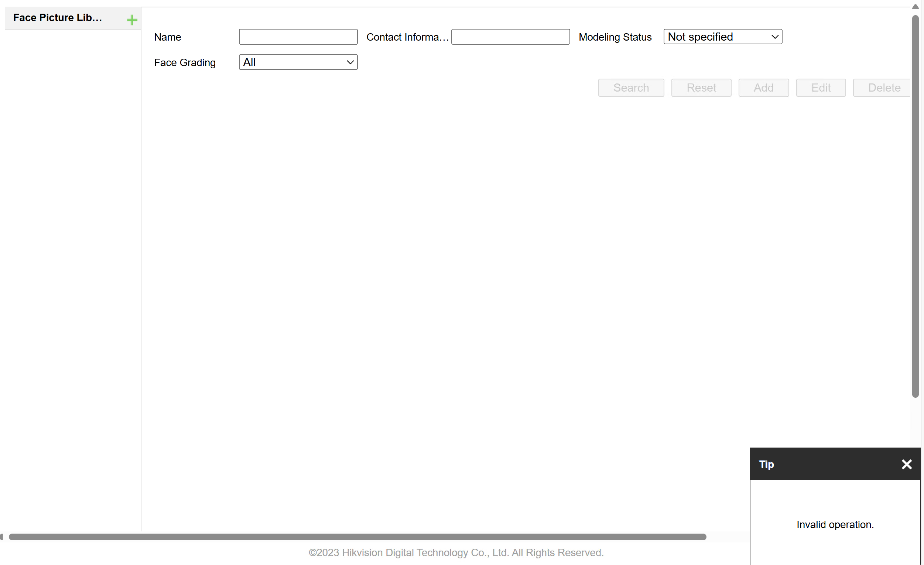This screenshot has height=565, width=924.
Task: Close the Tip notification dialog
Action: pyautogui.click(x=906, y=464)
